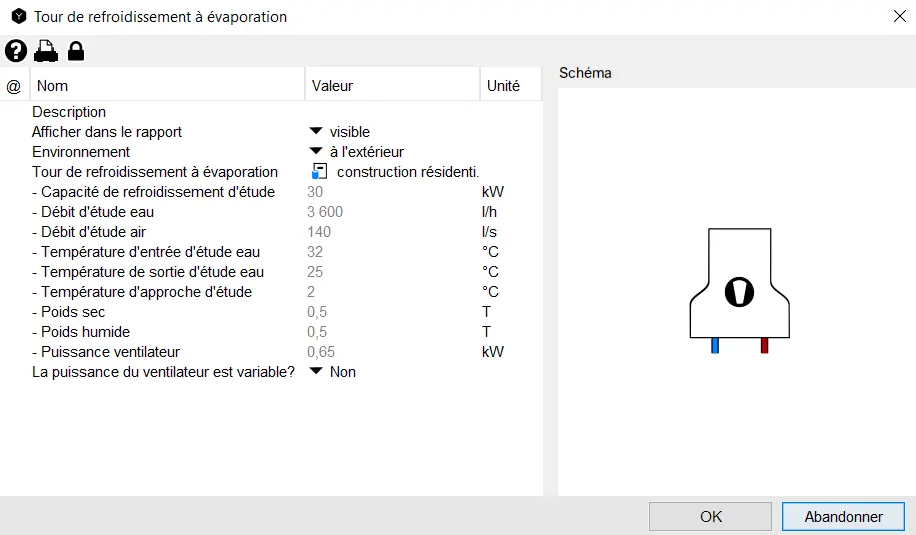Open the variable fan power dropdown
Image resolution: width=916 pixels, height=535 pixels.
[x=316, y=372]
